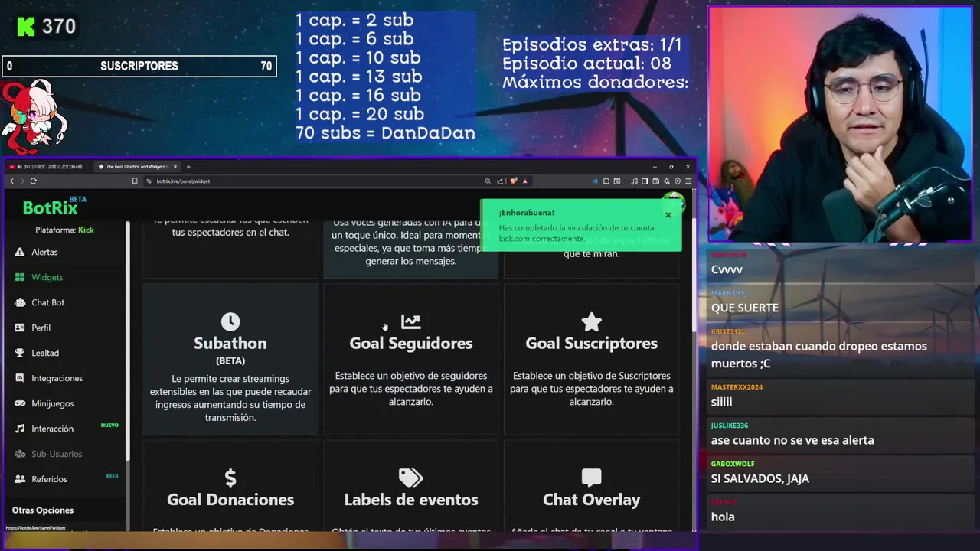
Task: Open the Goal Seguidores widget title
Action: click(411, 344)
